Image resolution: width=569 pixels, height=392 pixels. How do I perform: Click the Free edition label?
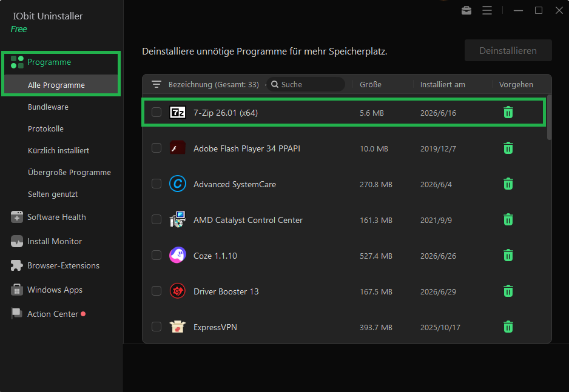pos(19,29)
